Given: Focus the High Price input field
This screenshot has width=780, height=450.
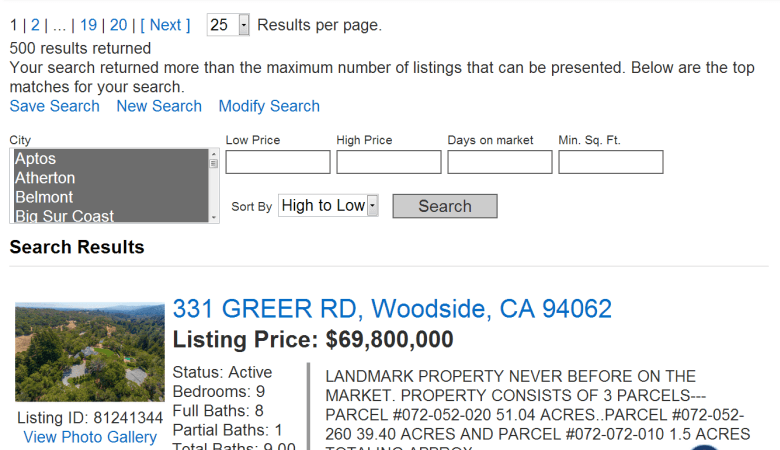Looking at the screenshot, I should coord(389,162).
